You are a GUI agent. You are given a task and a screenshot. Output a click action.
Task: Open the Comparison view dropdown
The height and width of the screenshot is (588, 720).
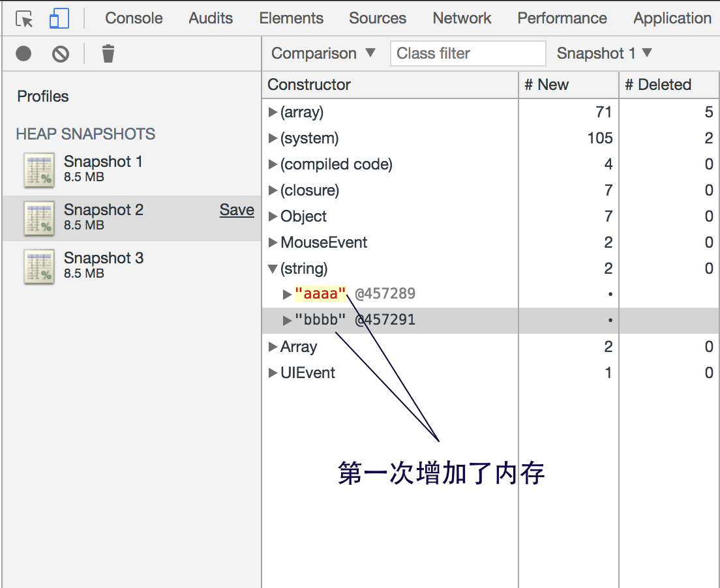click(323, 53)
